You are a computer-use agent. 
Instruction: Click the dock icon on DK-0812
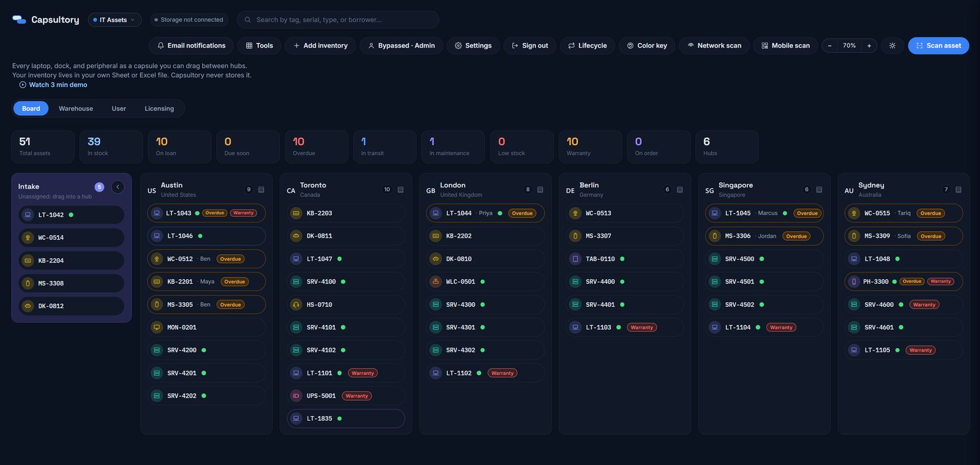pos(28,306)
